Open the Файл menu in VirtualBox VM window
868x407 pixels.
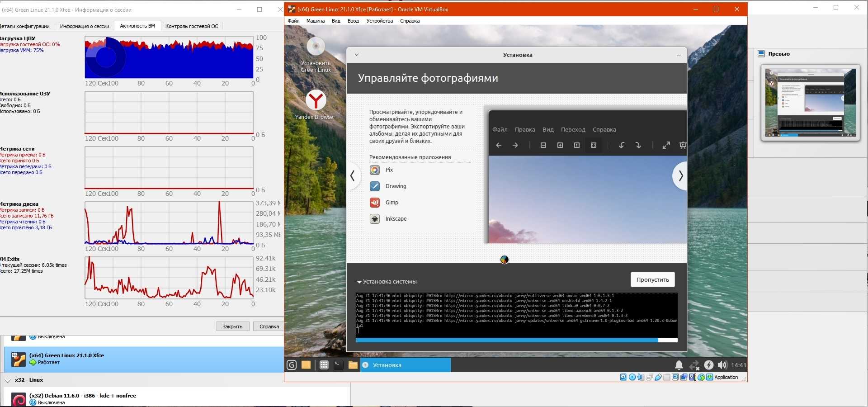[x=293, y=21]
